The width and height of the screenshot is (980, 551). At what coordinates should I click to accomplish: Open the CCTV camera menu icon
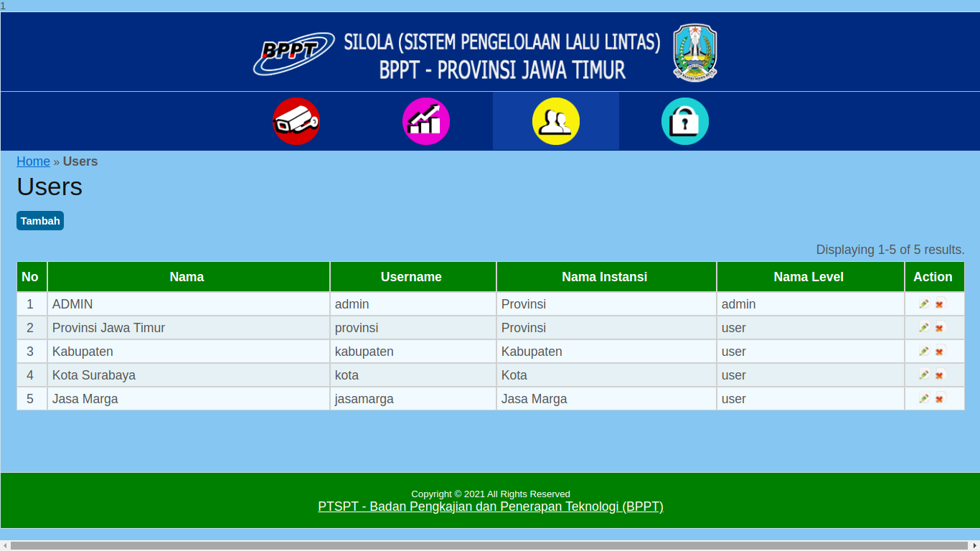tap(296, 121)
